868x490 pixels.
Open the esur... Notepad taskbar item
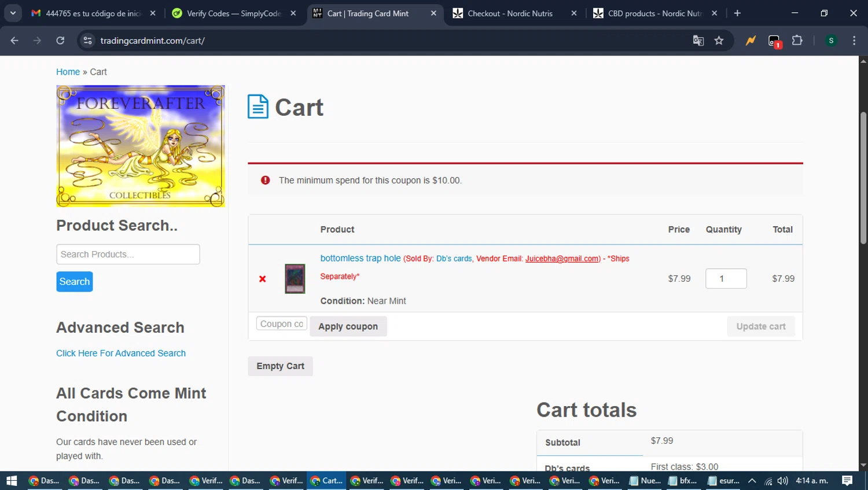pos(723,481)
